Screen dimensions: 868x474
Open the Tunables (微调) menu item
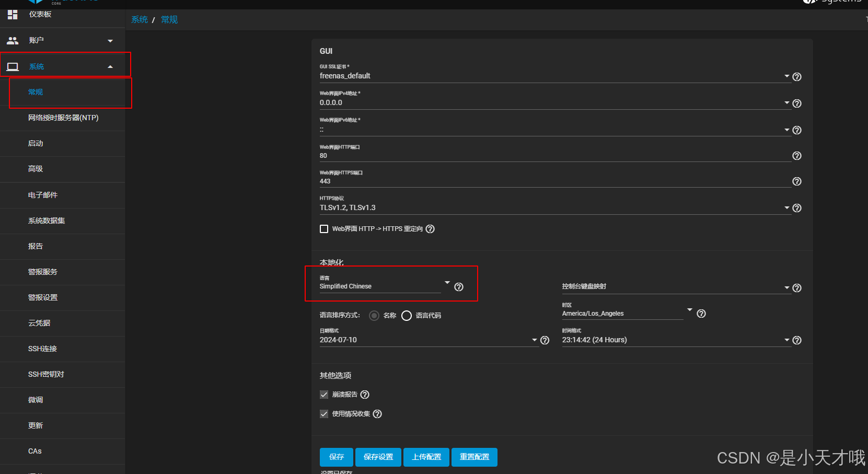click(63, 400)
